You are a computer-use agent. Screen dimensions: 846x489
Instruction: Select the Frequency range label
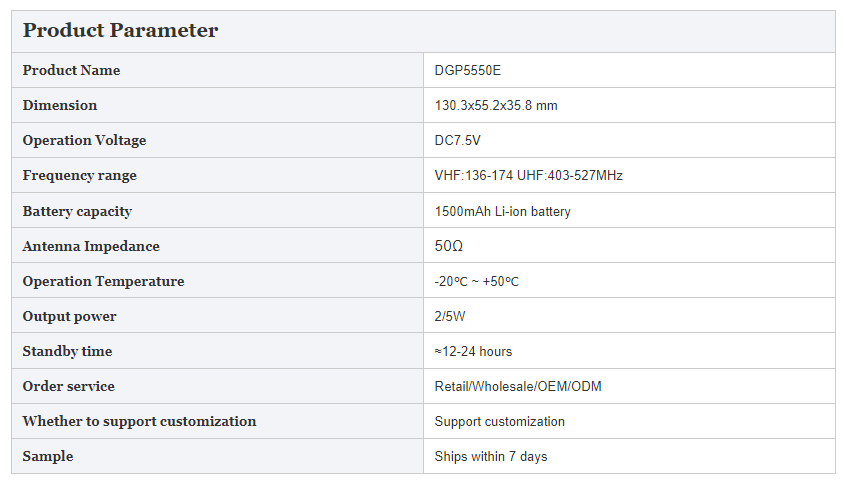click(x=79, y=175)
